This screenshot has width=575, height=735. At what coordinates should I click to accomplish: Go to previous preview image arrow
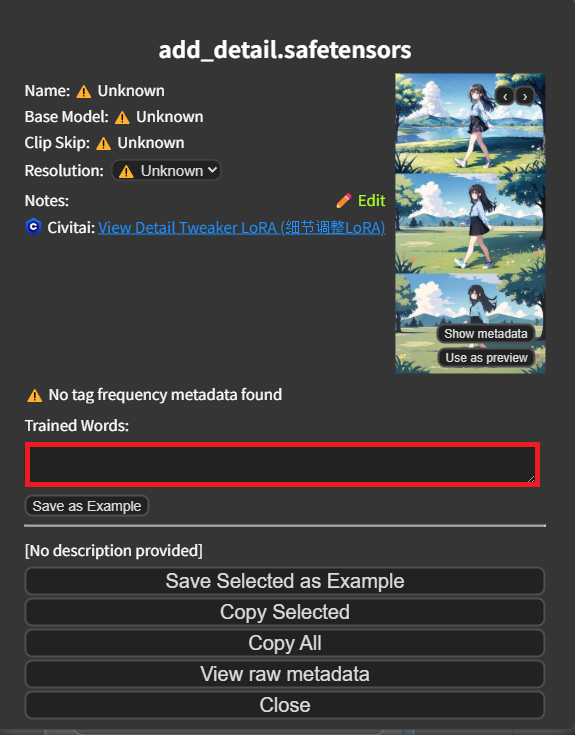tap(505, 97)
